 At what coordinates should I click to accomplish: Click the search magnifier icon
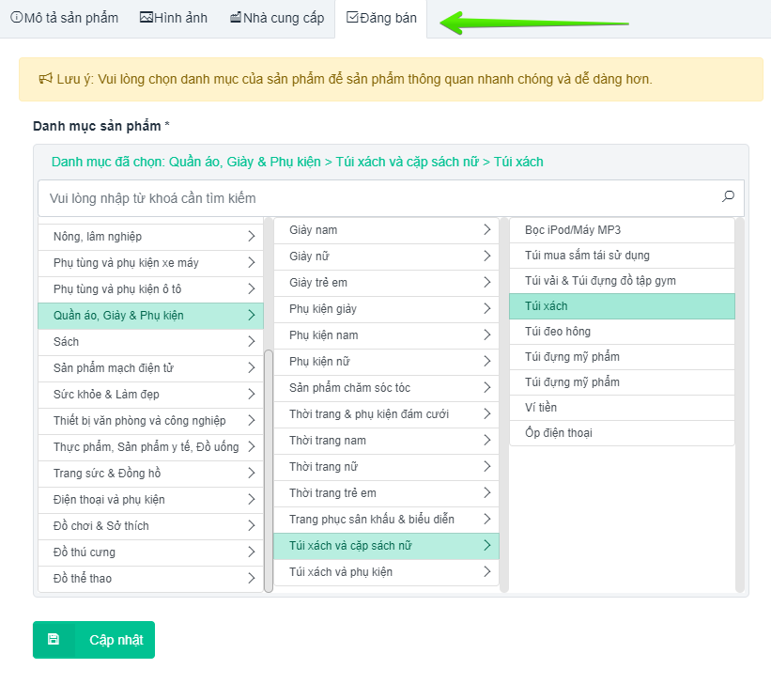(x=728, y=197)
